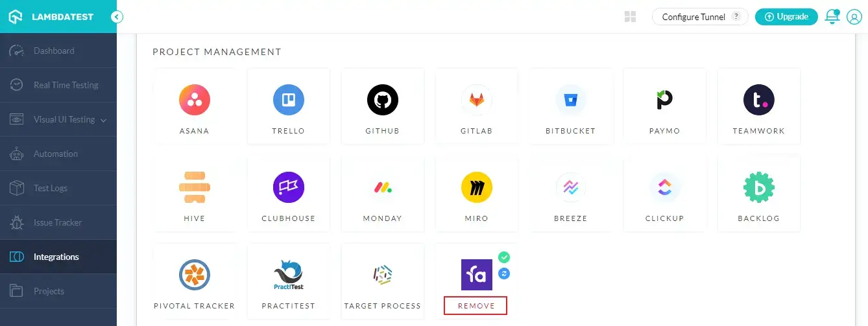This screenshot has height=326, width=868.
Task: Open the Pivotal Tracker integration icon
Action: point(195,275)
